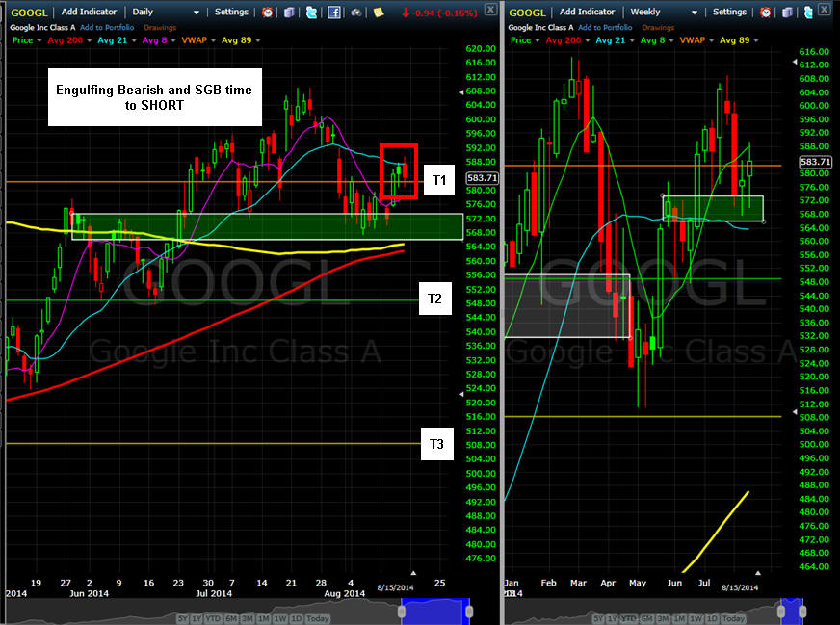
Task: Select 1M range in Daily chart
Action: click(x=264, y=618)
